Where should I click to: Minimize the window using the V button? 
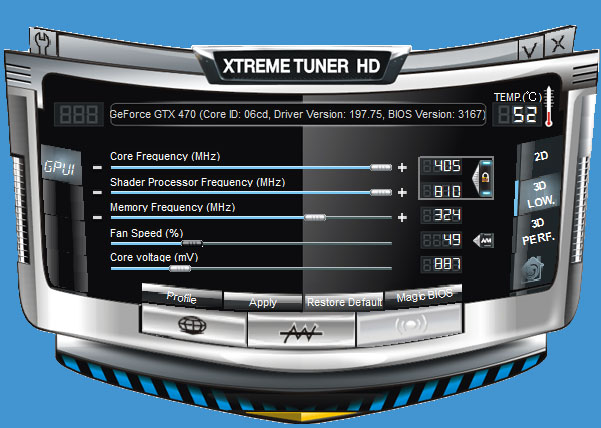pos(530,49)
